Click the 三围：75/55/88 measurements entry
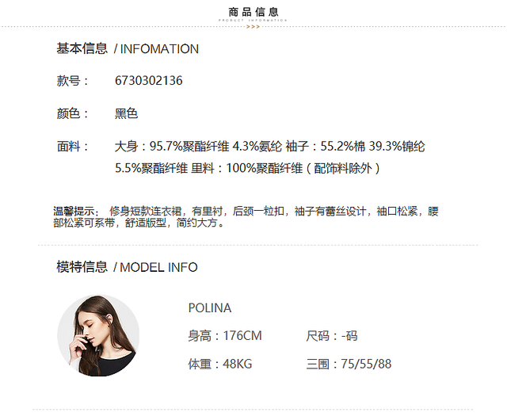 pos(349,364)
